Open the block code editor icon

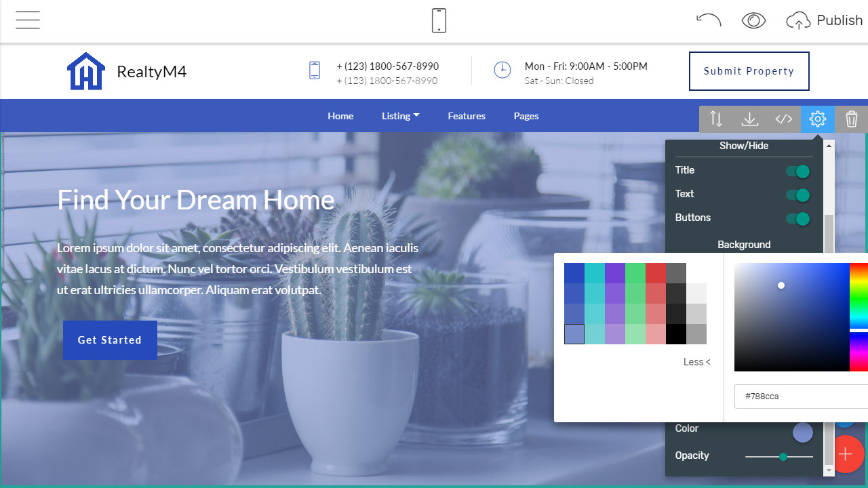(784, 119)
